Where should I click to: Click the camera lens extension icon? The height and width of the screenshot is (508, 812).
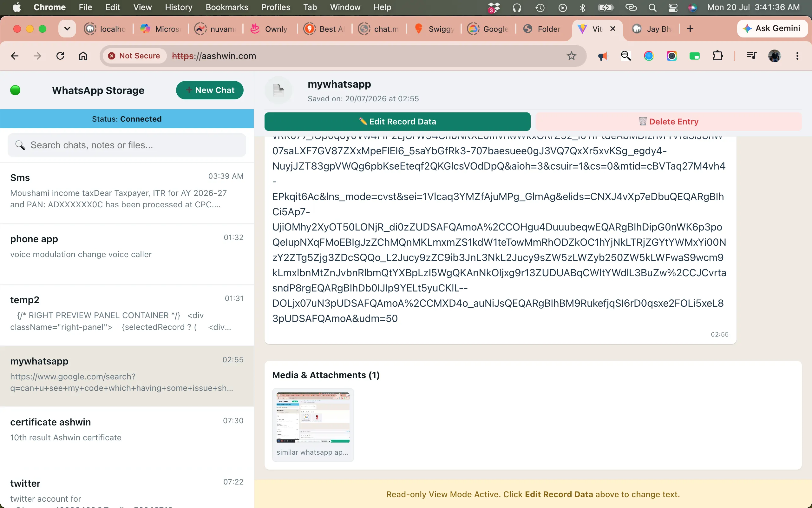click(672, 56)
